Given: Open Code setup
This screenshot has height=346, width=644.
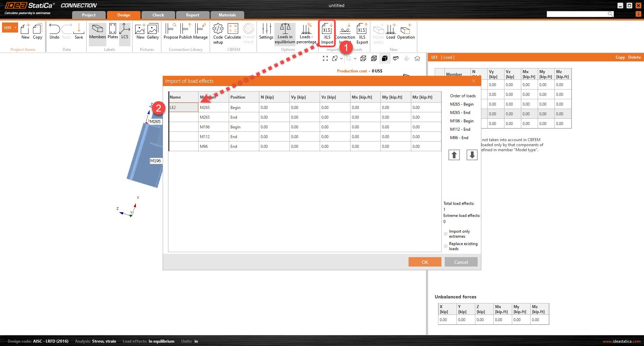Looking at the screenshot, I should pyautogui.click(x=218, y=33).
